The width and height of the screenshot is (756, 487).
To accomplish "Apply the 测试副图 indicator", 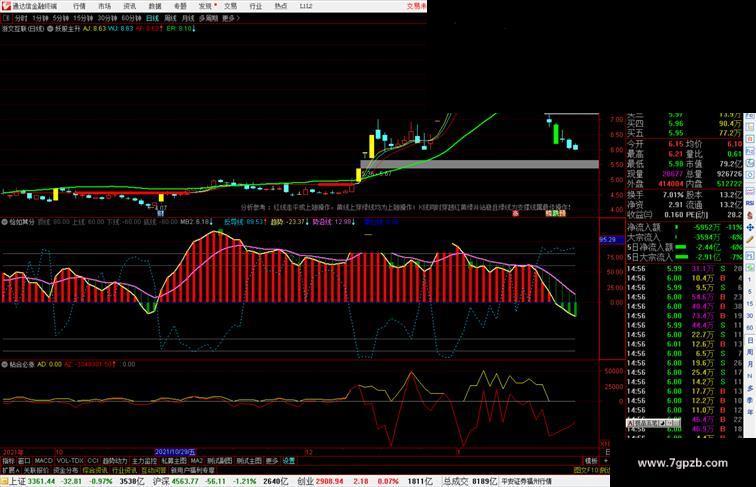I will pyautogui.click(x=219, y=461).
